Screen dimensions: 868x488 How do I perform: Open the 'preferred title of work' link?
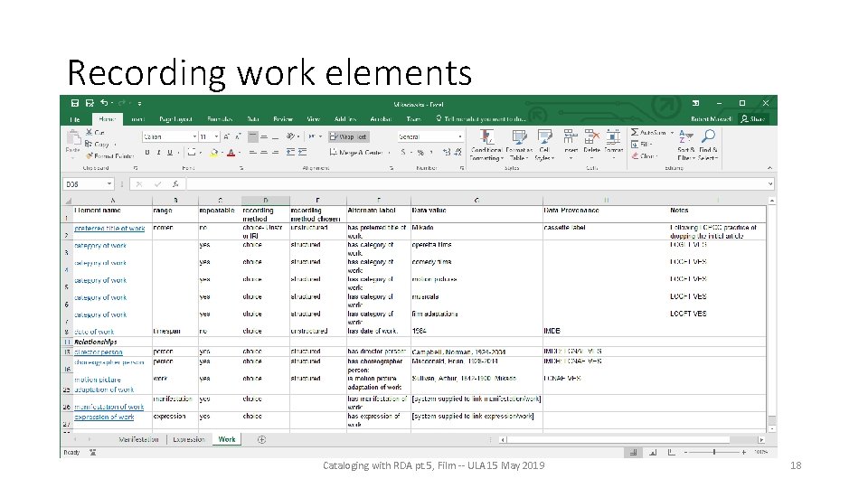pyautogui.click(x=109, y=228)
